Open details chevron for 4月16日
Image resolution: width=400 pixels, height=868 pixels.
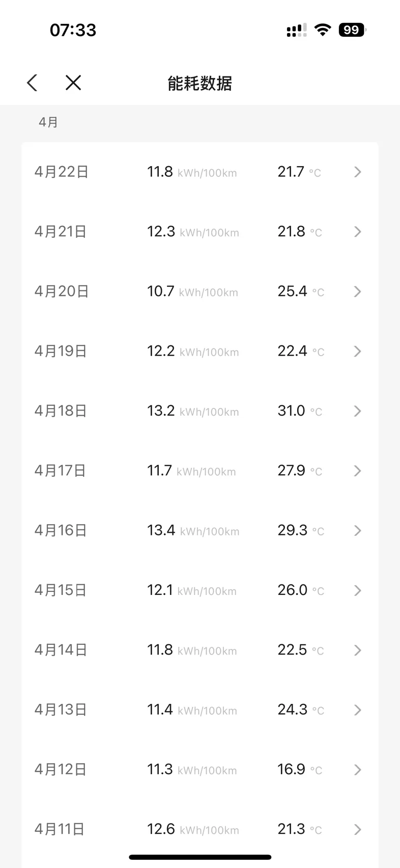(x=357, y=531)
